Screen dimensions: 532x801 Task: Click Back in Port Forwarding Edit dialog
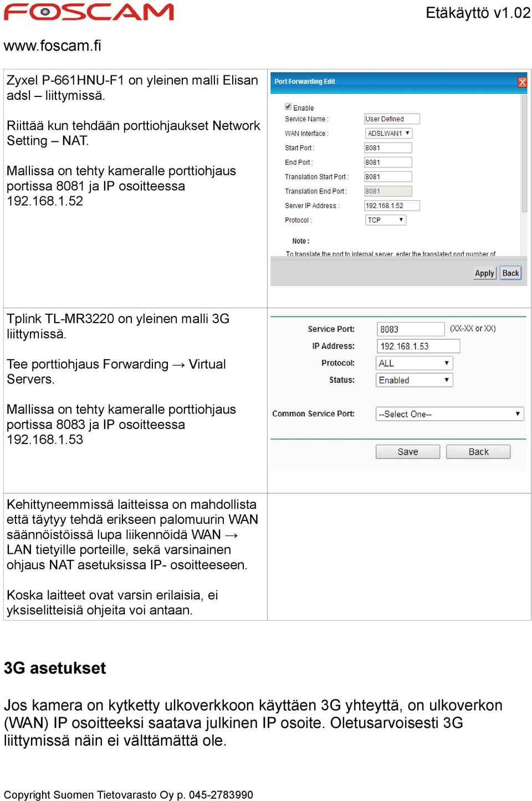(x=510, y=273)
